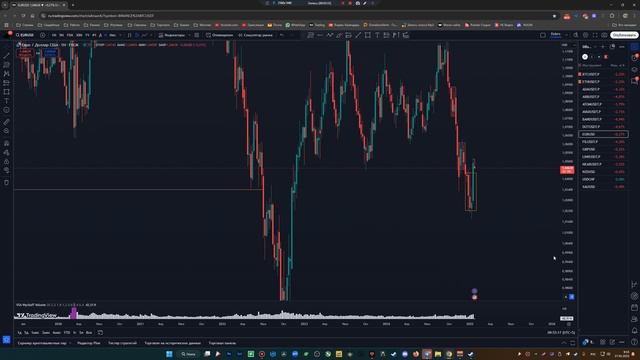Open Windows Start menu
Image resolution: width=640 pixels, height=360 pixels.
(x=169, y=354)
